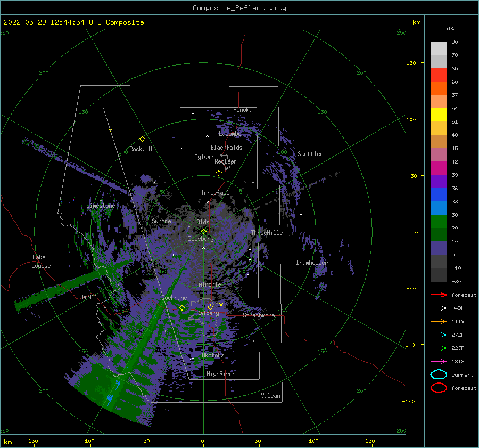
Task: Click the cyan 27ZW arrow icon
Action: (x=439, y=335)
